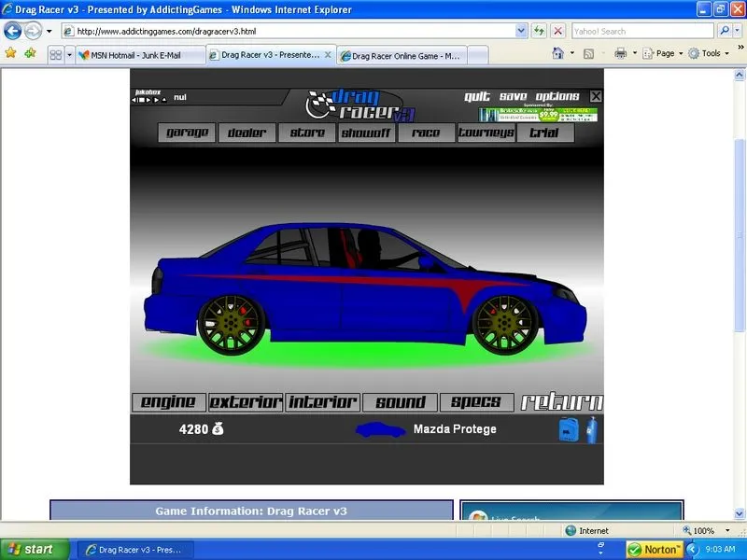The height and width of the screenshot is (560, 747).
Task: Click the money bag icon
Action: click(218, 429)
